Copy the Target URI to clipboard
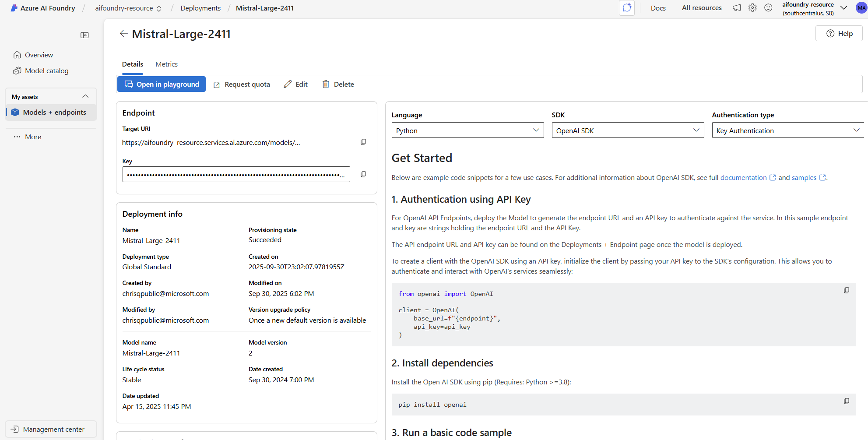The height and width of the screenshot is (440, 868). [x=363, y=142]
